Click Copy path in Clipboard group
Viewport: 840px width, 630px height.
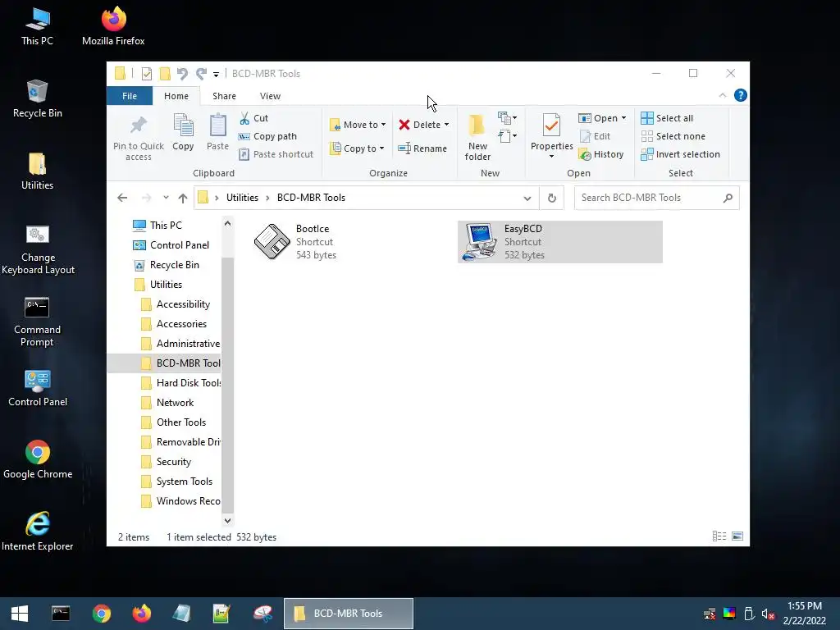coord(267,136)
